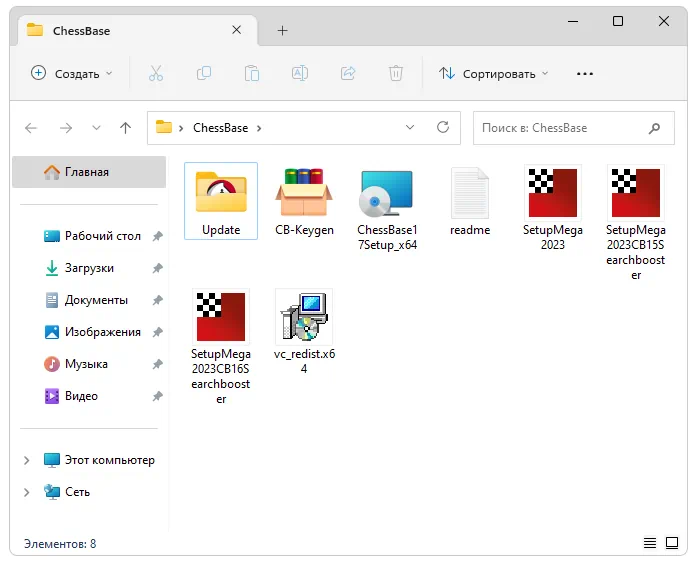Screen dimensions: 693x563
Task: Open the Сортировать dropdown
Action: pos(494,73)
